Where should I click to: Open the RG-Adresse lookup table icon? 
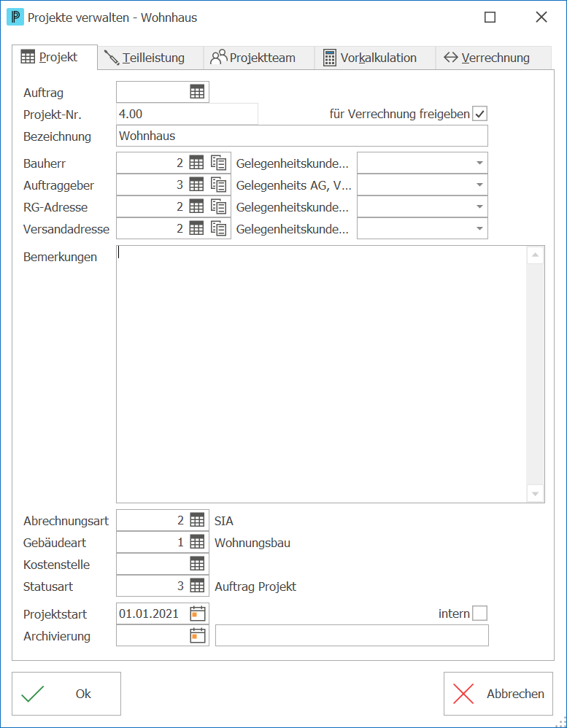[196, 206]
